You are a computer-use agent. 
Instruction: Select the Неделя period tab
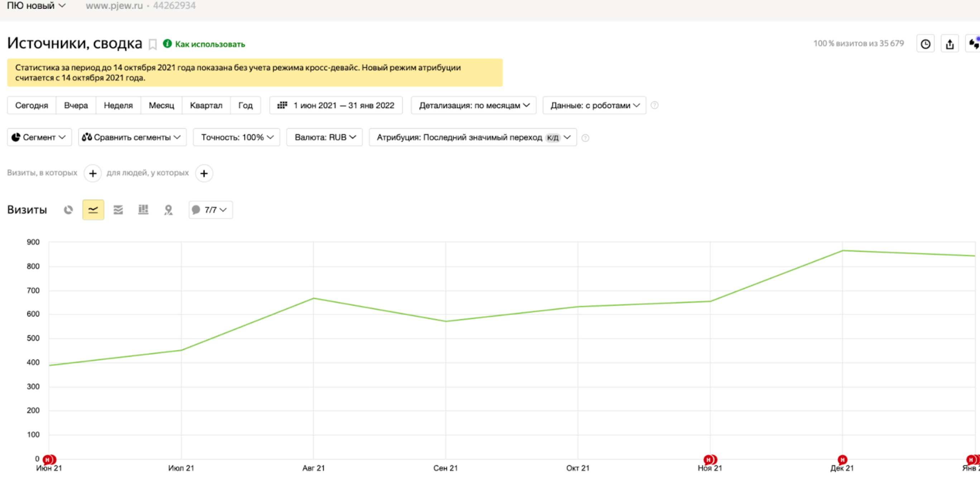tap(118, 105)
